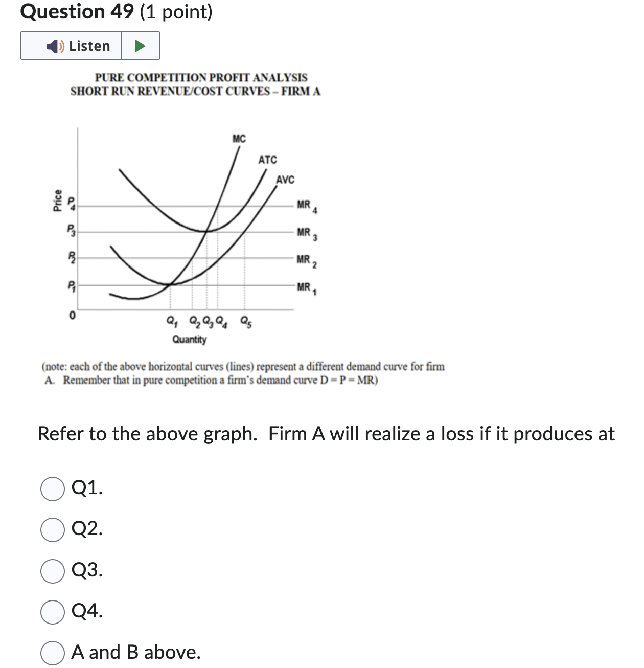The height and width of the screenshot is (668, 644).
Task: Click the Quantity axis label
Action: click(190, 338)
